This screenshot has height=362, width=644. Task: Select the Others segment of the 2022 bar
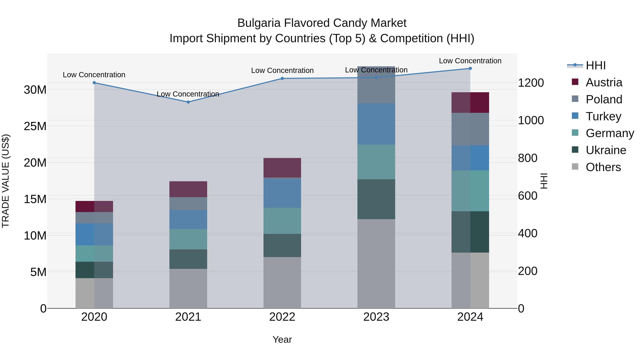(282, 283)
